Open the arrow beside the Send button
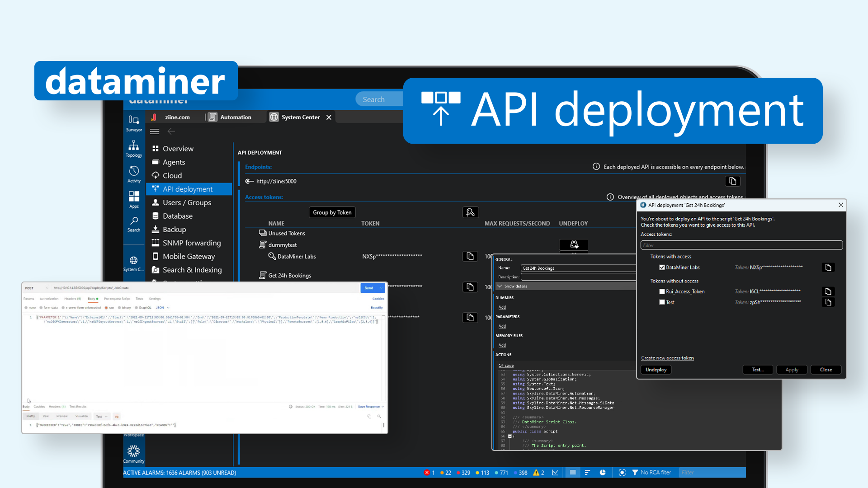 point(382,288)
